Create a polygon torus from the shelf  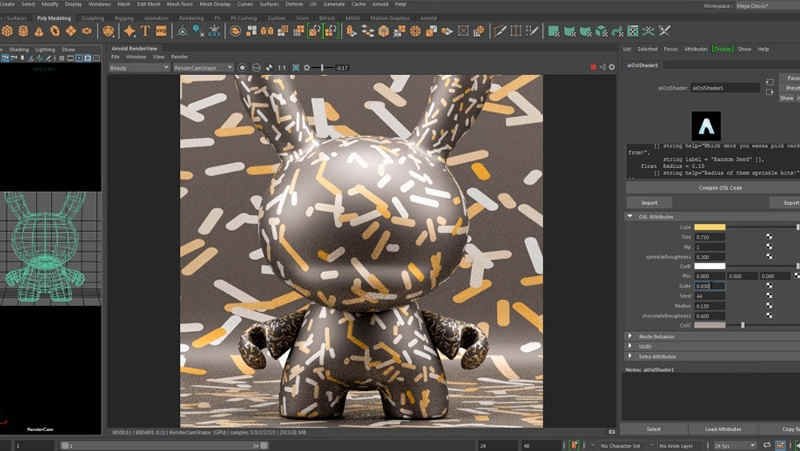coord(55,31)
